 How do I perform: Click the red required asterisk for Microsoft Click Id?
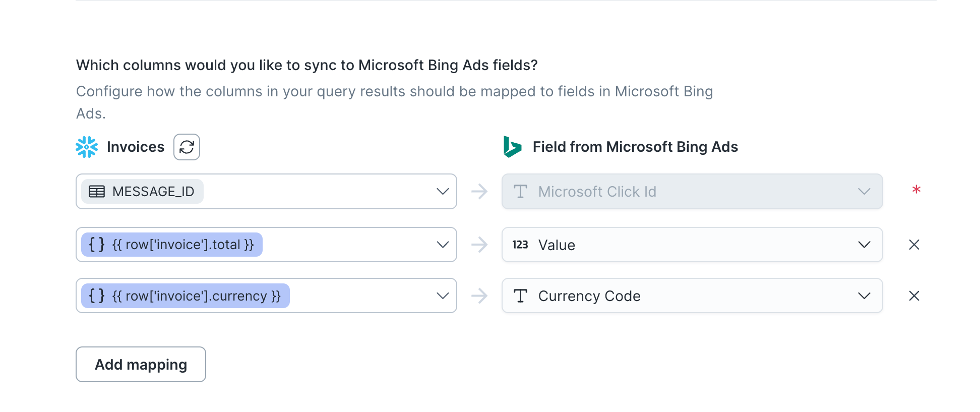(x=916, y=190)
